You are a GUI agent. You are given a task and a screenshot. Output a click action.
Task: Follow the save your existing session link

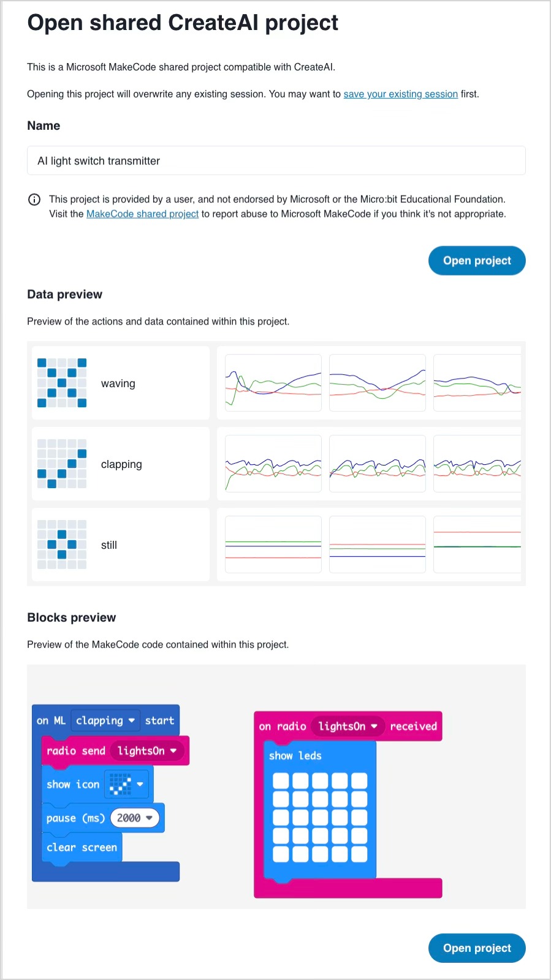[400, 94]
